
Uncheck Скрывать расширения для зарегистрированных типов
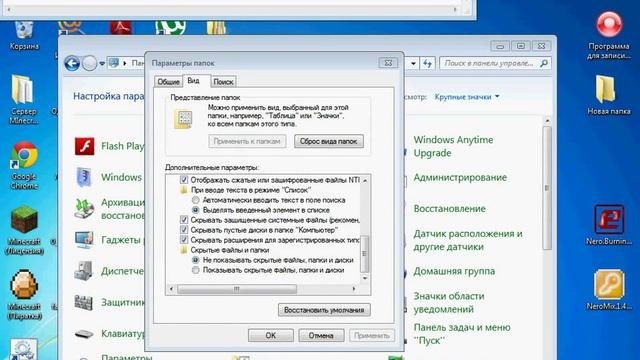184,240
